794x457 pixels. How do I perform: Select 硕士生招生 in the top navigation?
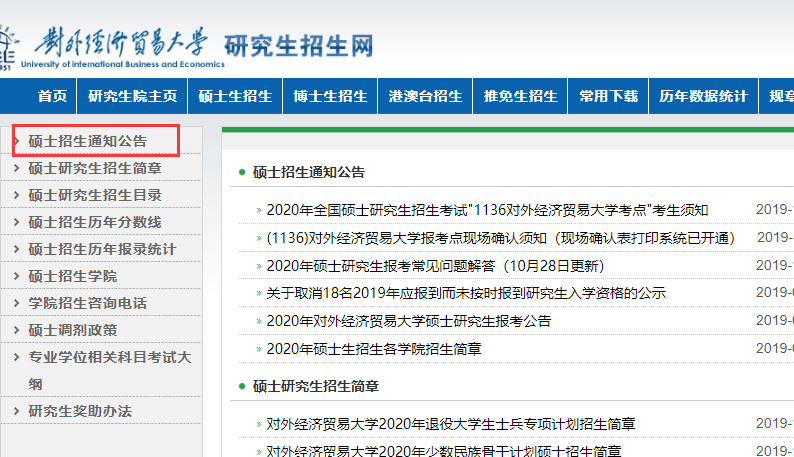[x=235, y=96]
